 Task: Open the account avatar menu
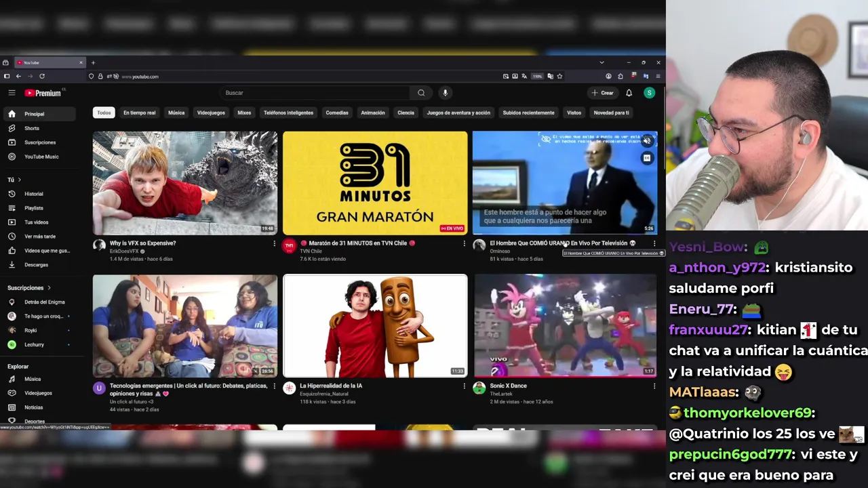[x=649, y=93]
